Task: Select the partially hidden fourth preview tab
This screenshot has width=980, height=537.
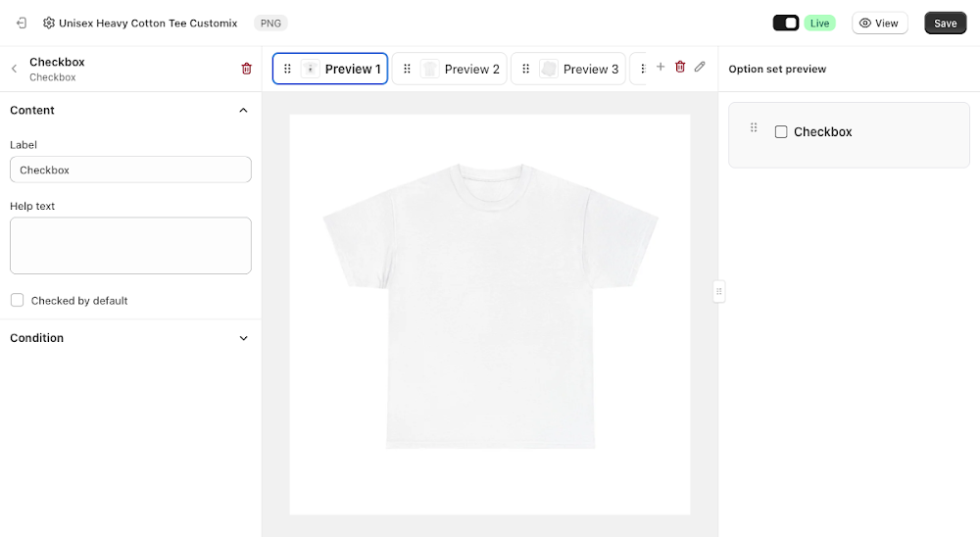Action: click(638, 69)
